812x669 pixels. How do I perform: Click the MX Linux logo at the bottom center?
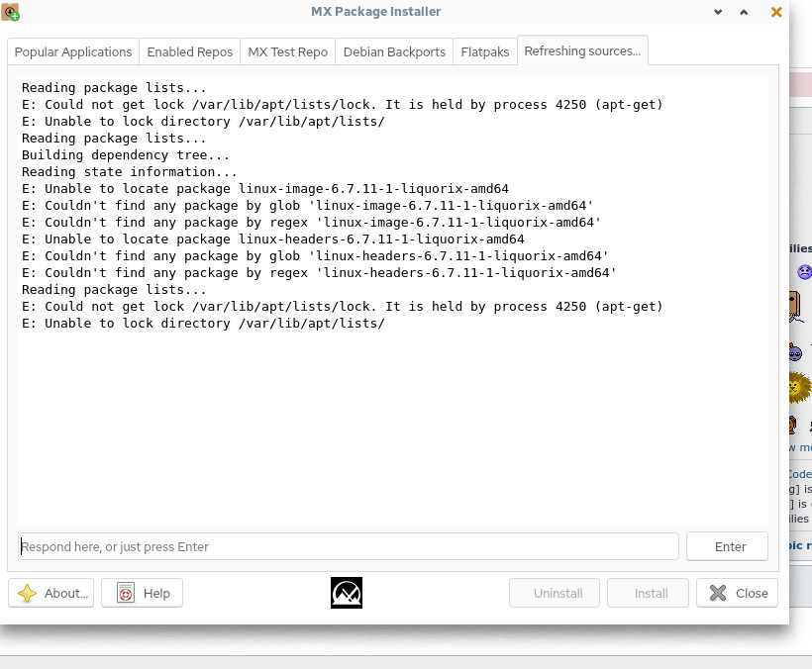tap(346, 593)
